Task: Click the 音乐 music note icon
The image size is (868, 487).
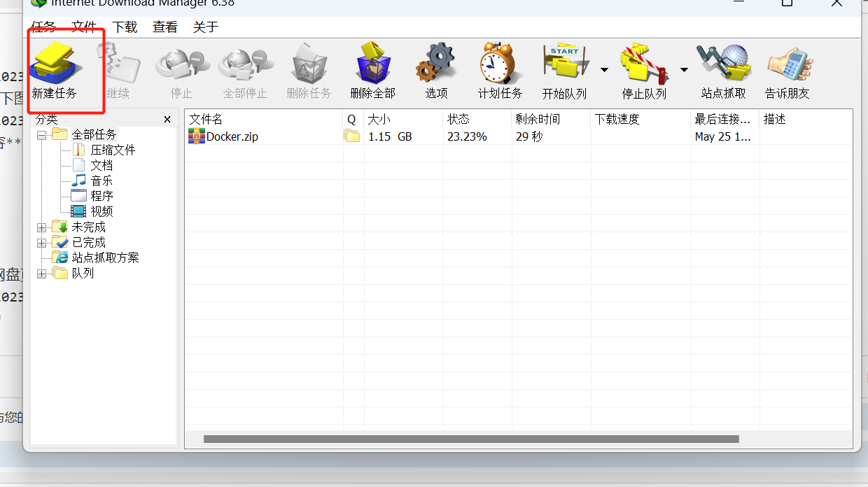Action: pyautogui.click(x=78, y=181)
